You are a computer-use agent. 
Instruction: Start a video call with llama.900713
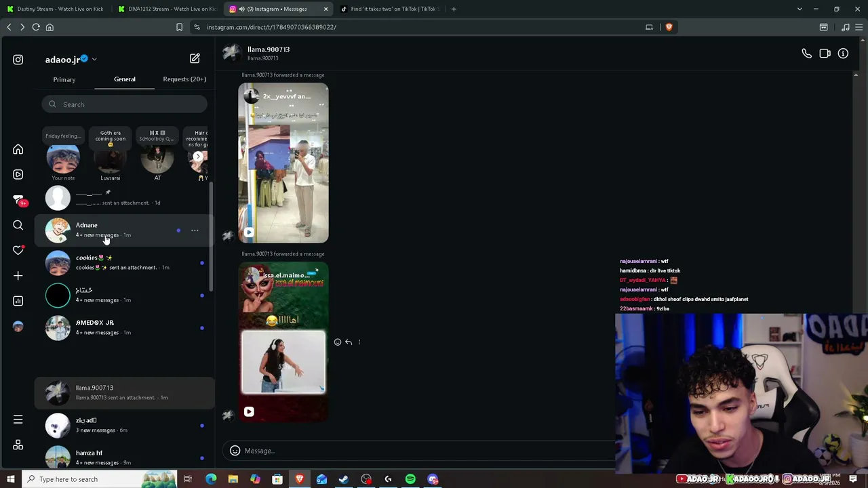825,54
